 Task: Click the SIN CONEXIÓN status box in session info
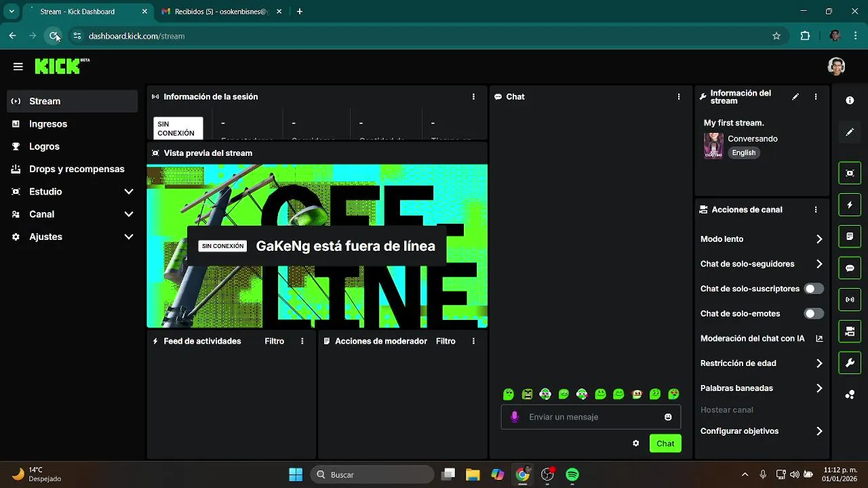178,129
